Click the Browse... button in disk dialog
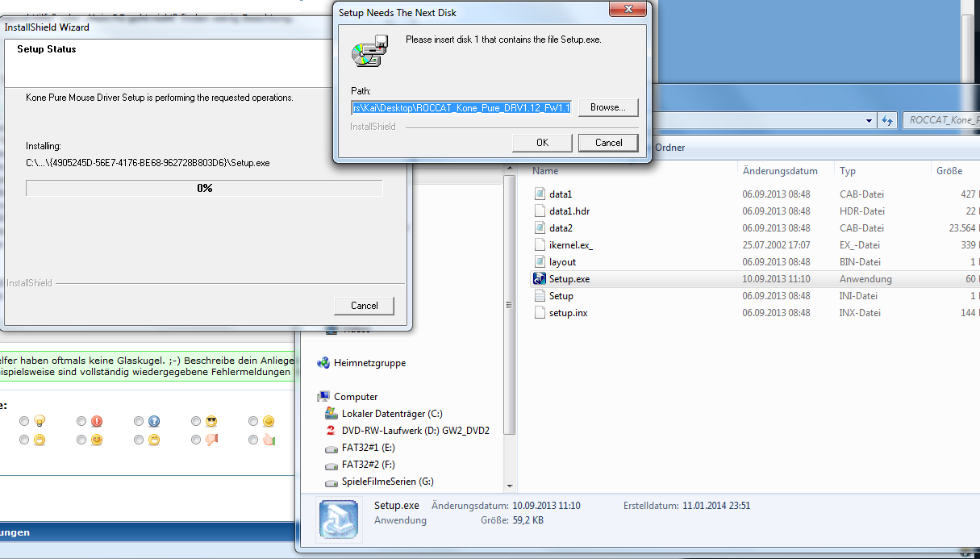Viewport: 980px width, 559px height. tap(608, 107)
